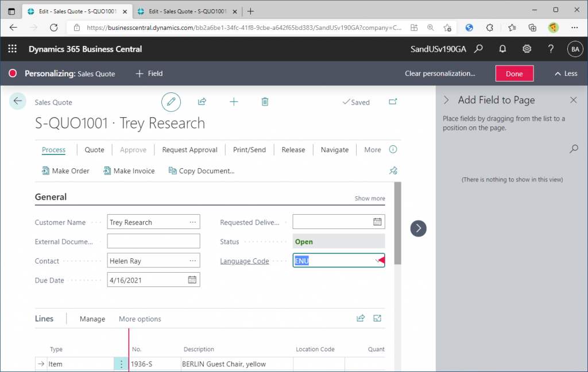Open a new browser tab
588x372 pixels.
(250, 11)
